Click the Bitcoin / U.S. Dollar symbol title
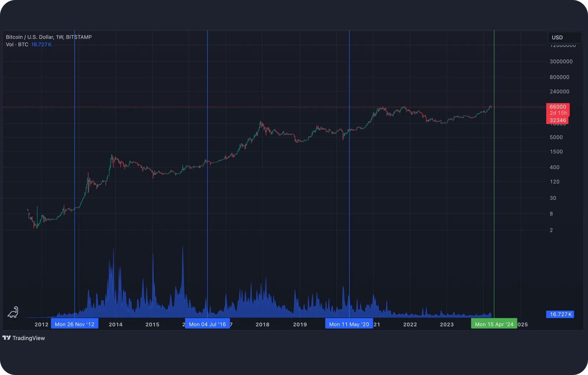This screenshot has height=375, width=588. [49, 37]
